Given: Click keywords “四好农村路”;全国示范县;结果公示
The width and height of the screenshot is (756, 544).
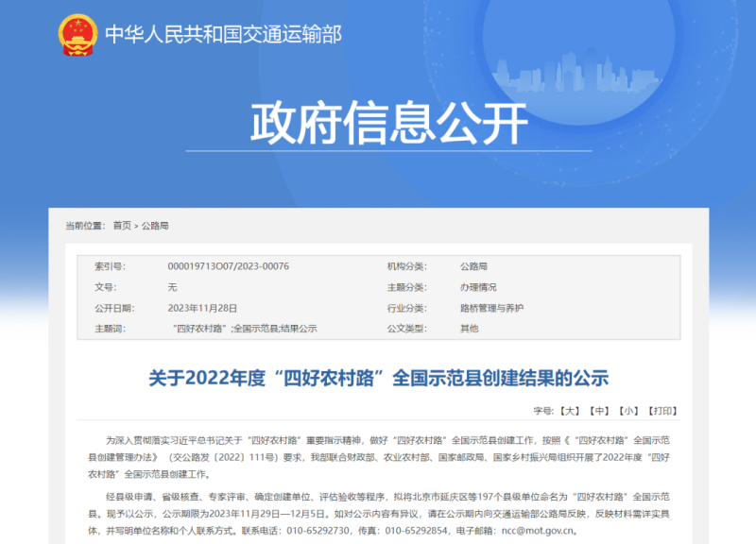Looking at the screenshot, I should point(245,329).
